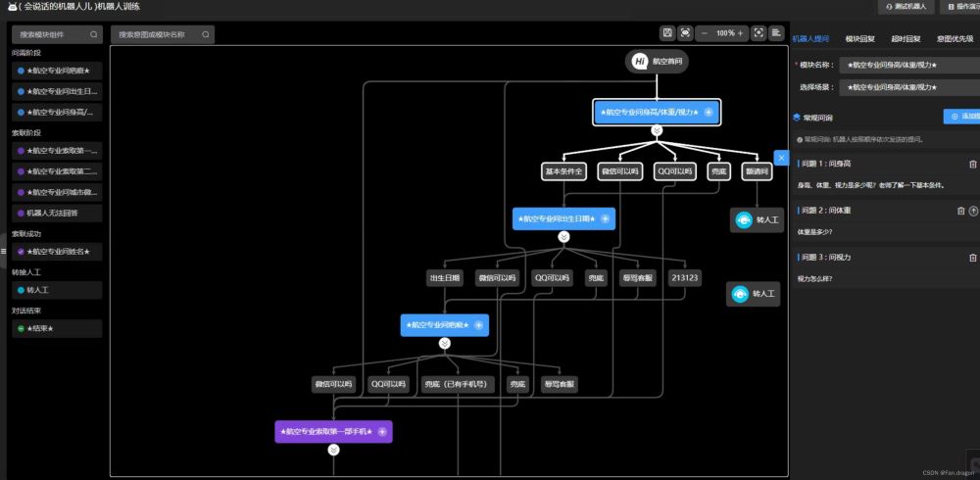Close the right panel with blue X button

781,157
